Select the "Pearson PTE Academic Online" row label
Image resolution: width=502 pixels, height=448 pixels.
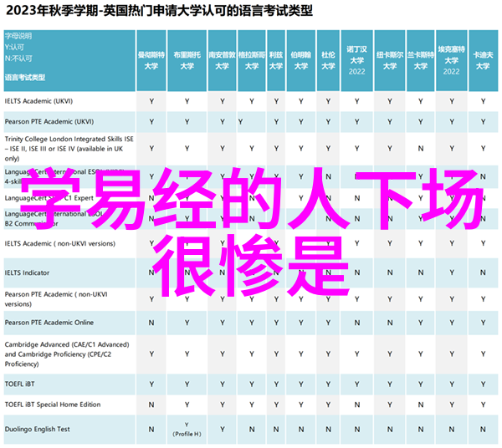point(49,323)
